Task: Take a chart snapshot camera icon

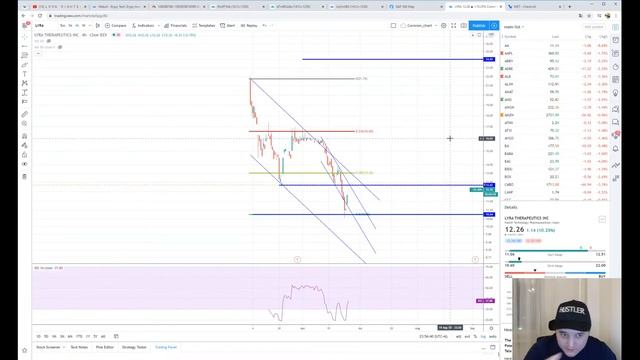Action: (463, 25)
